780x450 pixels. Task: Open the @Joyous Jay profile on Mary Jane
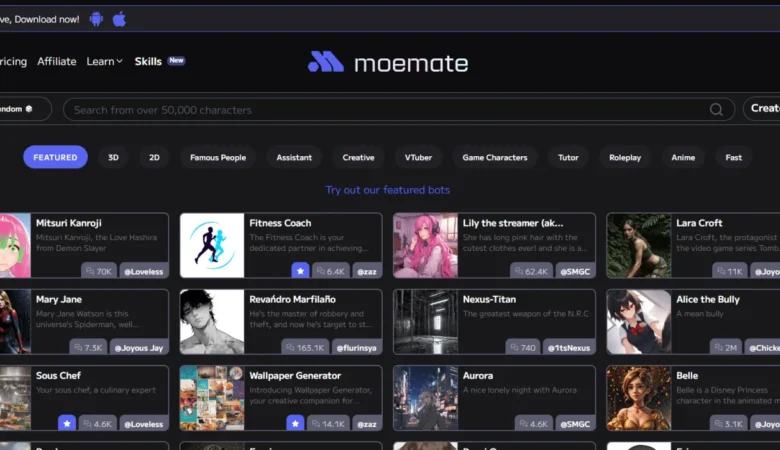pyautogui.click(x=139, y=348)
